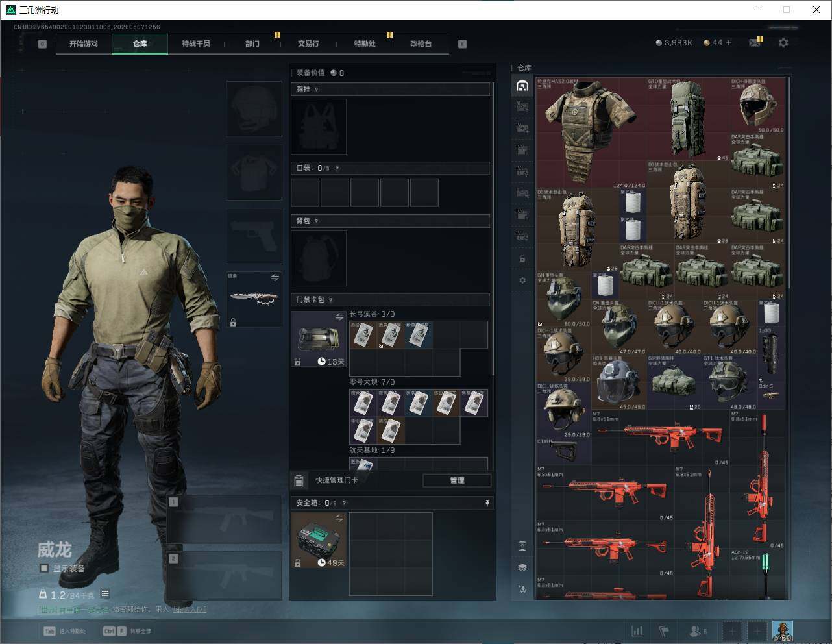Select the DICH-9 heavy helmet
This screenshot has width=832, height=644.
(x=757, y=106)
